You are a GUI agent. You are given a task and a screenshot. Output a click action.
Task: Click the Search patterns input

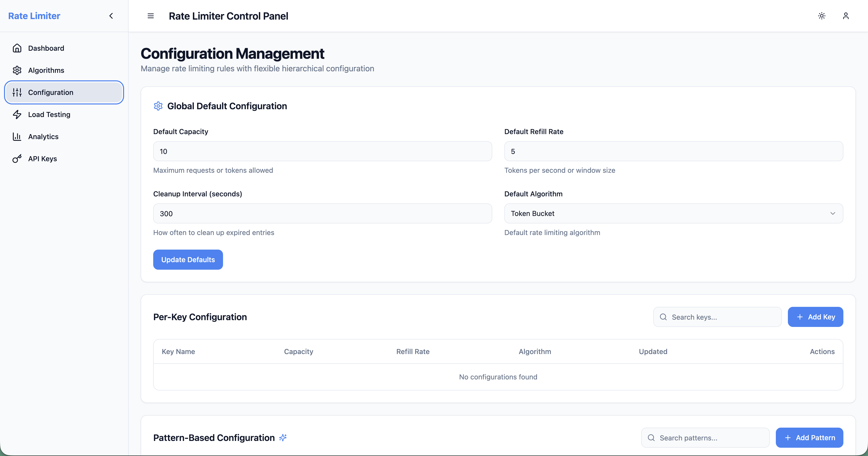[705, 438]
